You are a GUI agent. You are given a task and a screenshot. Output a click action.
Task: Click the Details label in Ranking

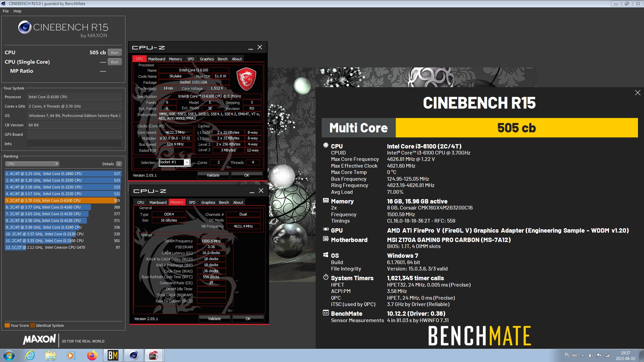[x=108, y=164]
